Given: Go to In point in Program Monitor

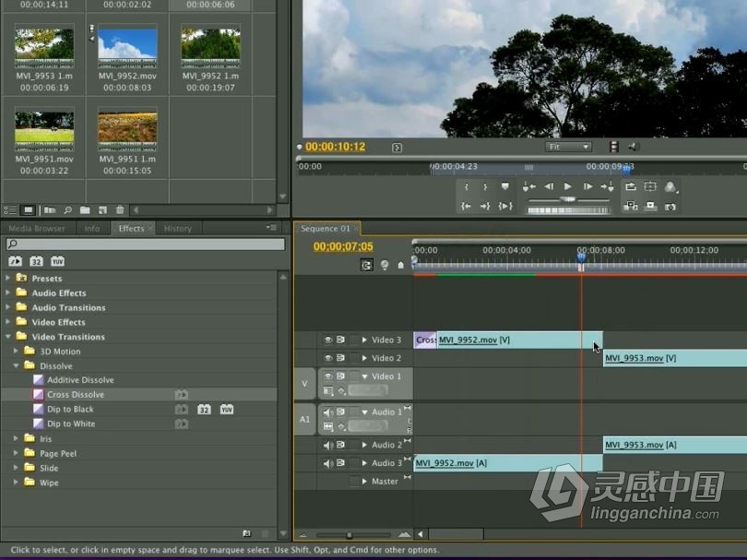Looking at the screenshot, I should coord(466,207).
